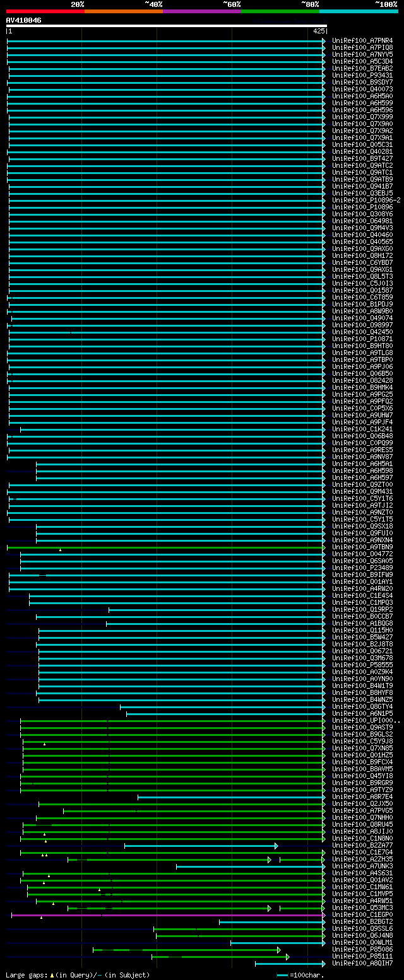Open hit UniRef100_A9UHW7
Screen dimensions: 404x980
coord(362,416)
